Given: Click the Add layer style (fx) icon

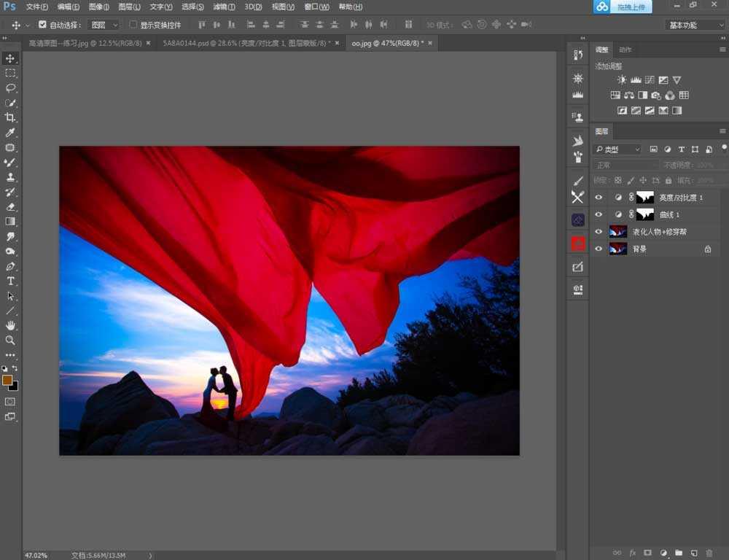Looking at the screenshot, I should pyautogui.click(x=634, y=553).
